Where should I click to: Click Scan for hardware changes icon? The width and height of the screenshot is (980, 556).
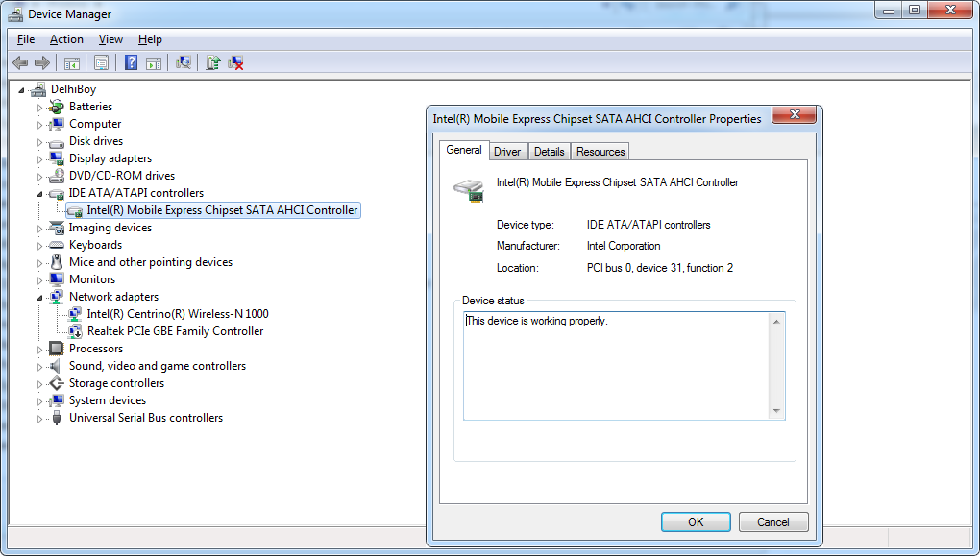click(184, 62)
